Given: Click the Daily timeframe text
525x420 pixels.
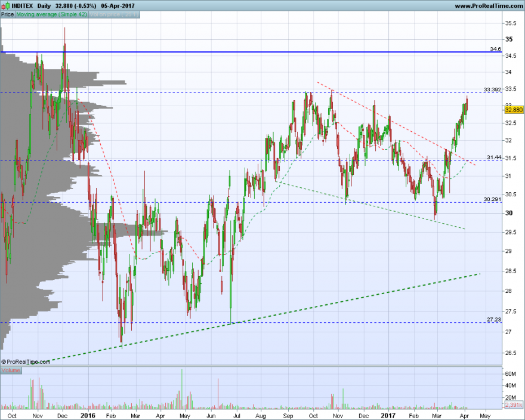Looking at the screenshot, I should [x=44, y=6].
